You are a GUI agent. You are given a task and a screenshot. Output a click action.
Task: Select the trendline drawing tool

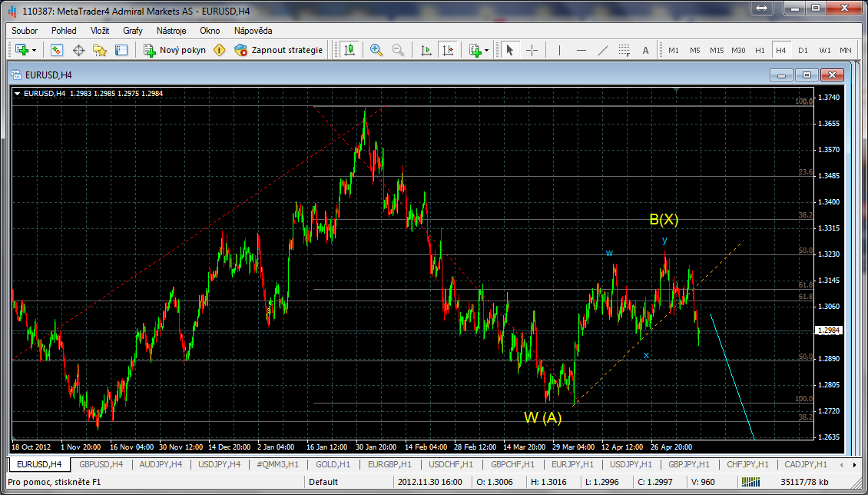tap(603, 50)
